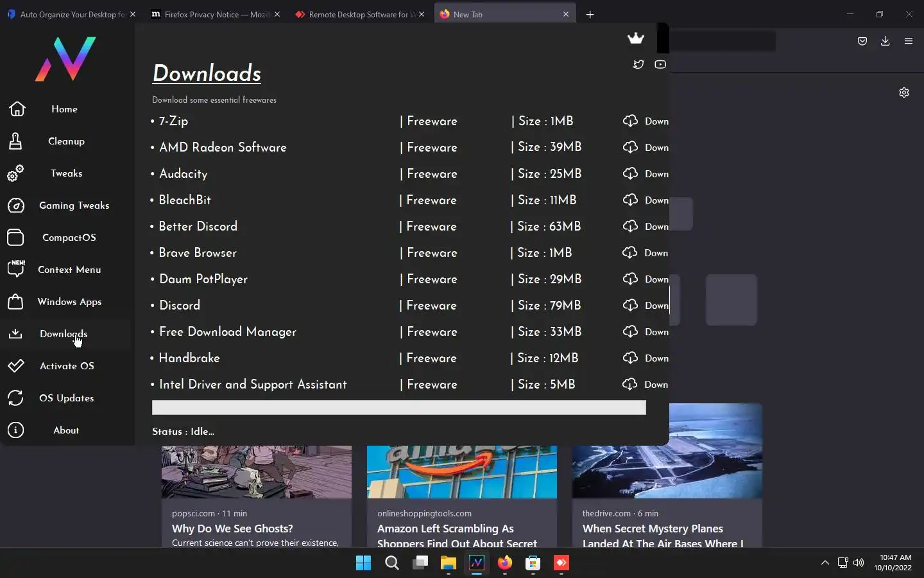Download Daum PotPlayer
Image resolution: width=924 pixels, height=578 pixels.
pos(646,279)
